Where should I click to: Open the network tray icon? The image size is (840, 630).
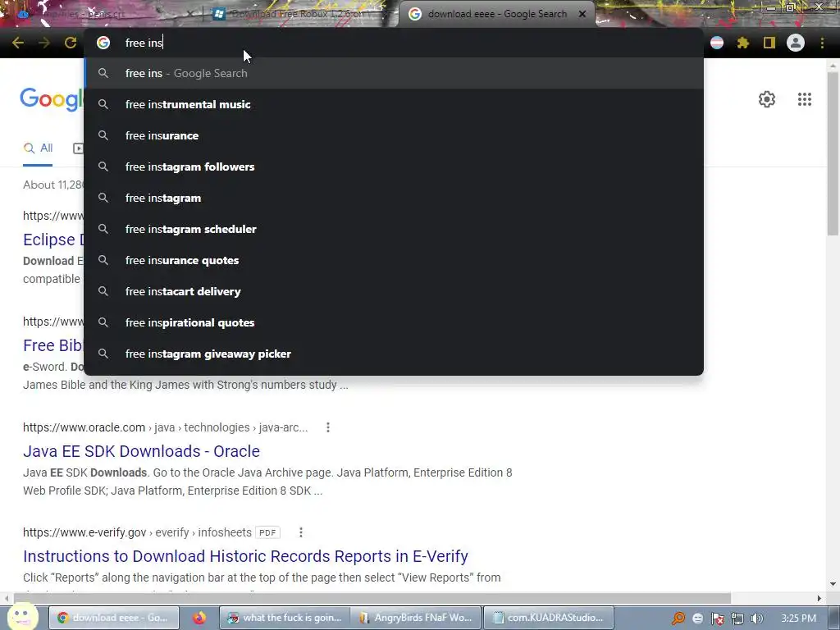[737, 619]
